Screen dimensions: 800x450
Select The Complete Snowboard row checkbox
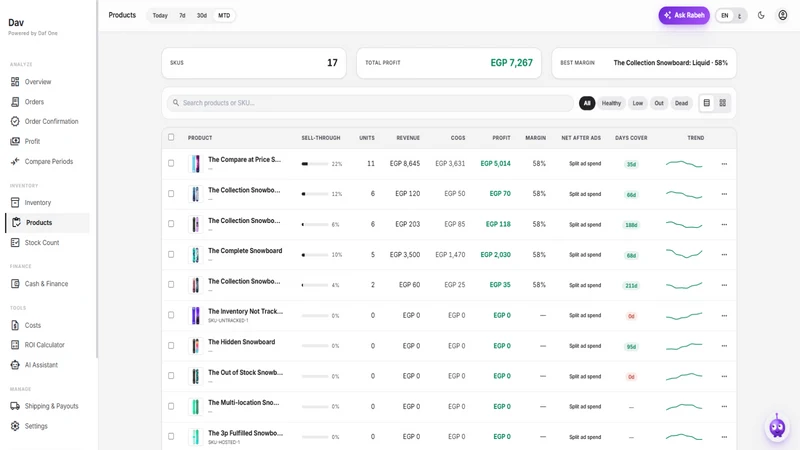171,254
